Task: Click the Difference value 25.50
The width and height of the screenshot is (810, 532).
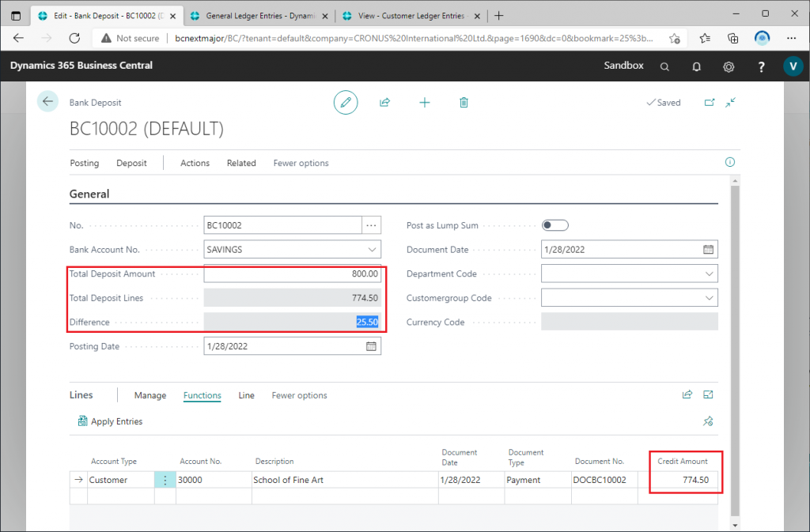Action: pos(367,322)
